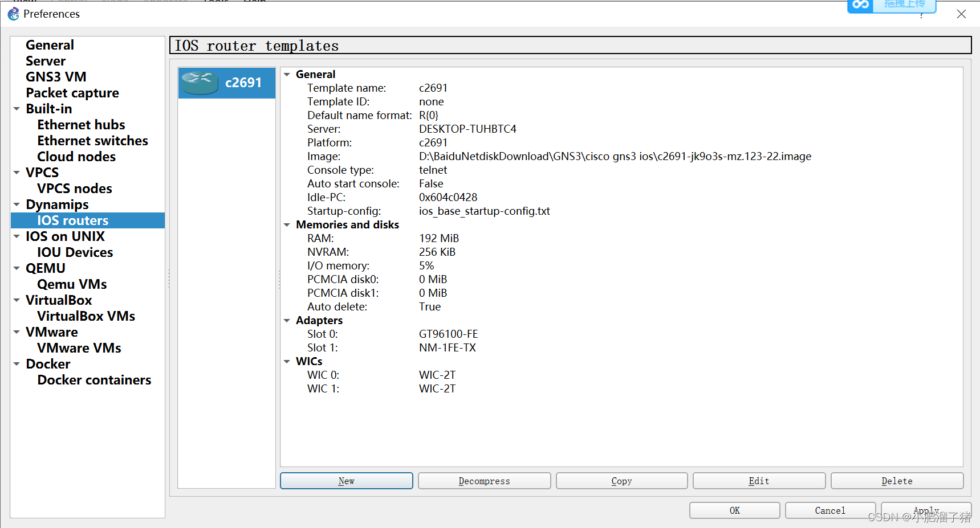
Task: Click the Decompress button
Action: 485,481
